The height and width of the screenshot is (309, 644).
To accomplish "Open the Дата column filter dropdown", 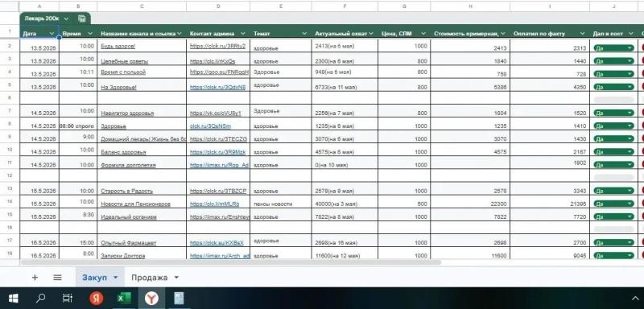I will 52,34.
